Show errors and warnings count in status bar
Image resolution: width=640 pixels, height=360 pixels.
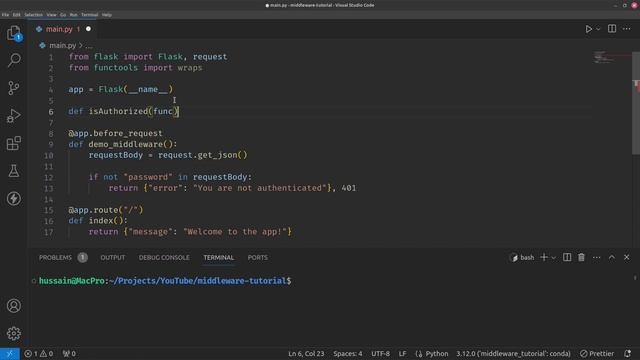click(x=38, y=353)
